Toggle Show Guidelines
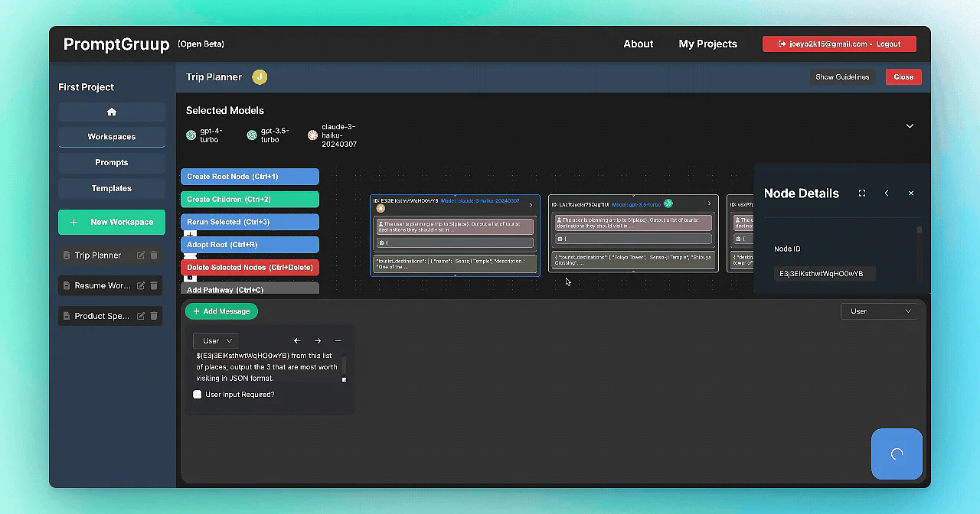The image size is (980, 514). coord(842,76)
